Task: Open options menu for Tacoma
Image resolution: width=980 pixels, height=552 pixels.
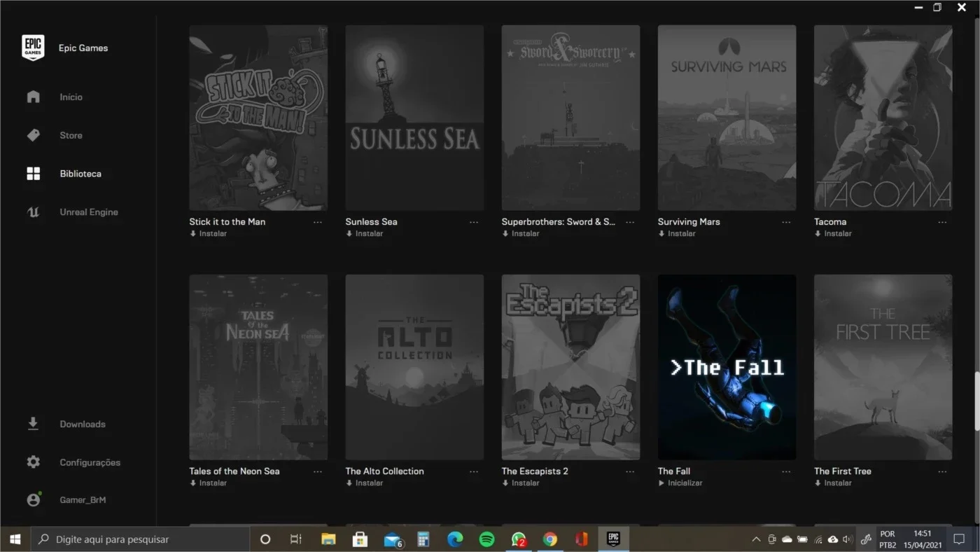Action: [x=942, y=222]
